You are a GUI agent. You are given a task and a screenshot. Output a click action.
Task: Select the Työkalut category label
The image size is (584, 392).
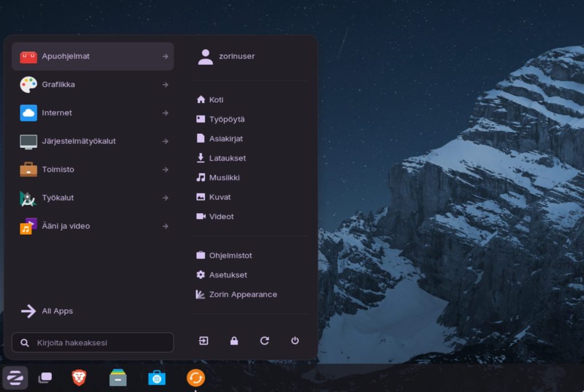pos(58,198)
